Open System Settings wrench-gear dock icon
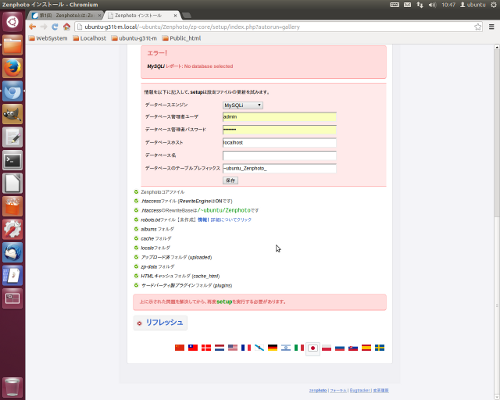The width and height of the screenshot is (500, 400). pyautogui.click(x=13, y=229)
